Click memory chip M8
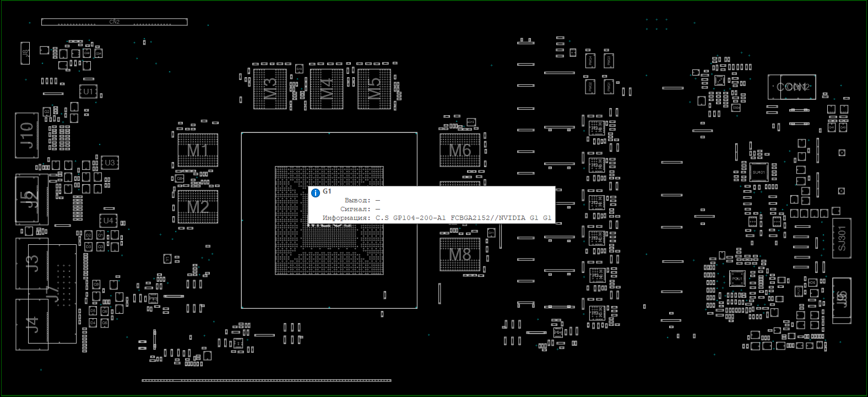 pyautogui.click(x=460, y=254)
